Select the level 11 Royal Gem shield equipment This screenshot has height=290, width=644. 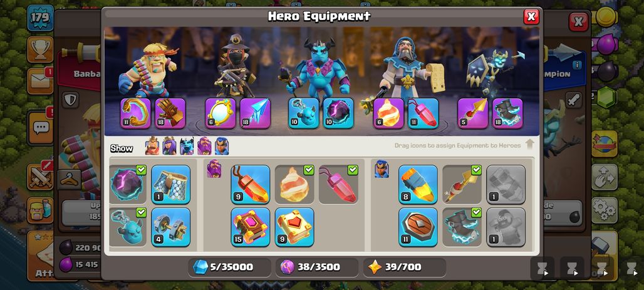(418, 227)
